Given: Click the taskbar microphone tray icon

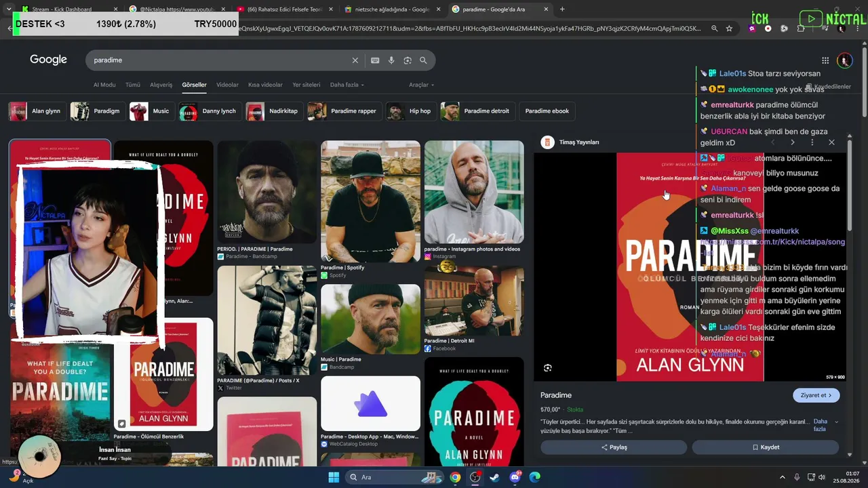Looking at the screenshot, I should pos(797,477).
